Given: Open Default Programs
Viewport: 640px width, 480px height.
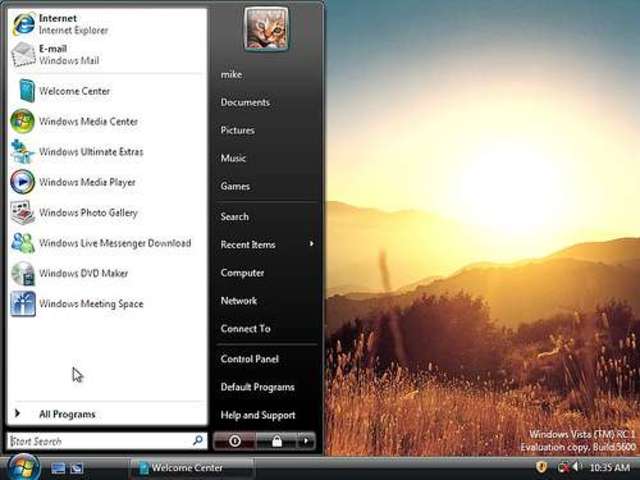Looking at the screenshot, I should pyautogui.click(x=258, y=387).
